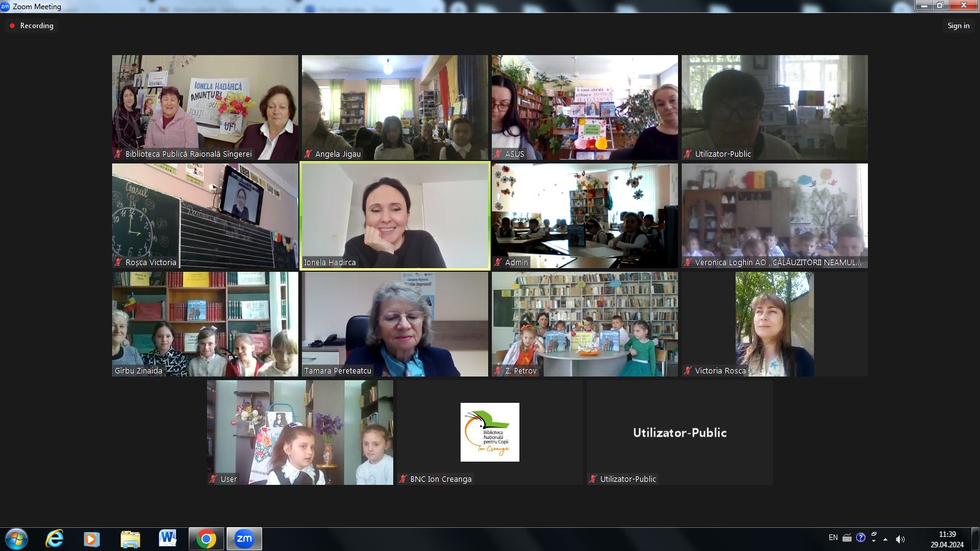This screenshot has width=980, height=551.
Task: Switch to Microsoft Word in the taskbar
Action: coord(168,539)
